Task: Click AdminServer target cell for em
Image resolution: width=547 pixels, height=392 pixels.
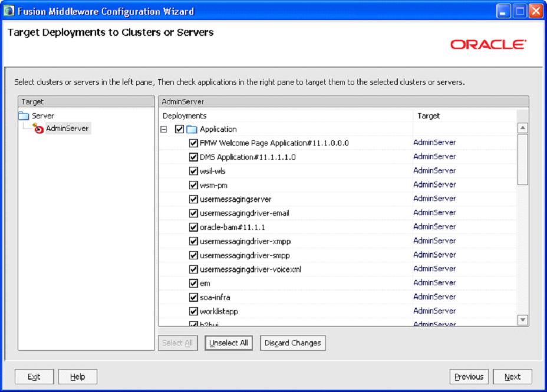Action: 434,282
